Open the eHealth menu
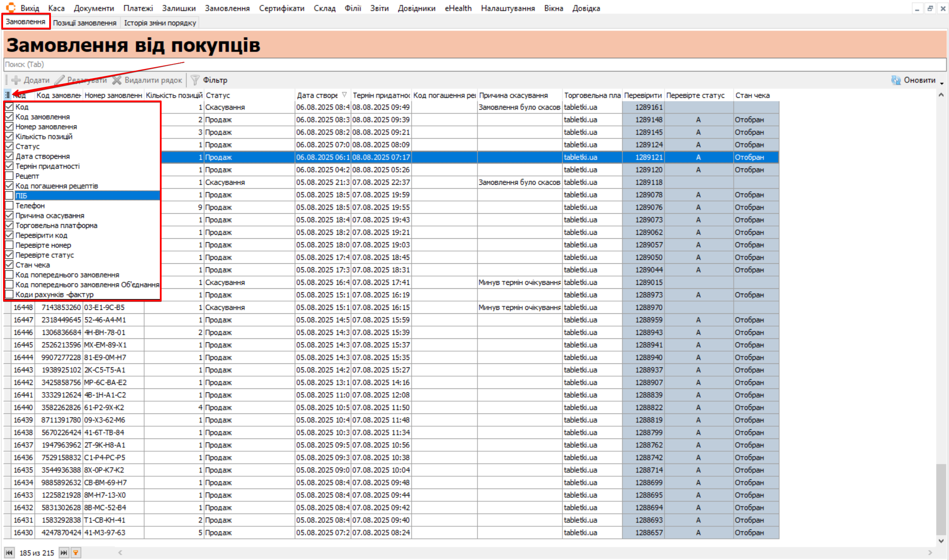Screen dimensions: 949x560 pos(458,8)
